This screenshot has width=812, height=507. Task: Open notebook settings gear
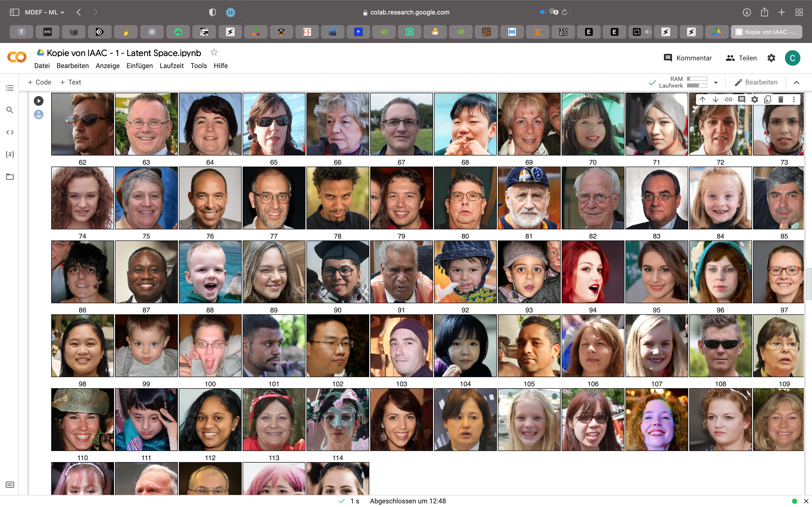771,58
